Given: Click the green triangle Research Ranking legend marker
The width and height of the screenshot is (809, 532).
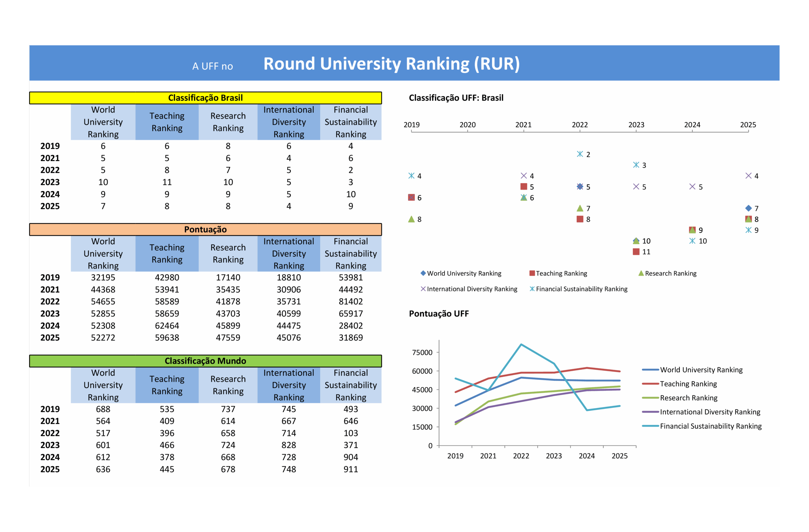Looking at the screenshot, I should tap(641, 273).
